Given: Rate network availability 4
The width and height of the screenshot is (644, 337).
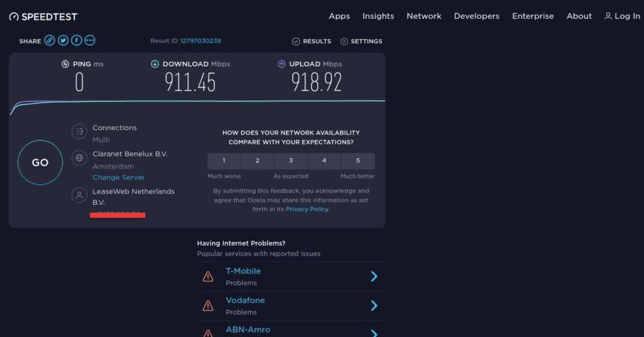Looking at the screenshot, I should tap(324, 161).
